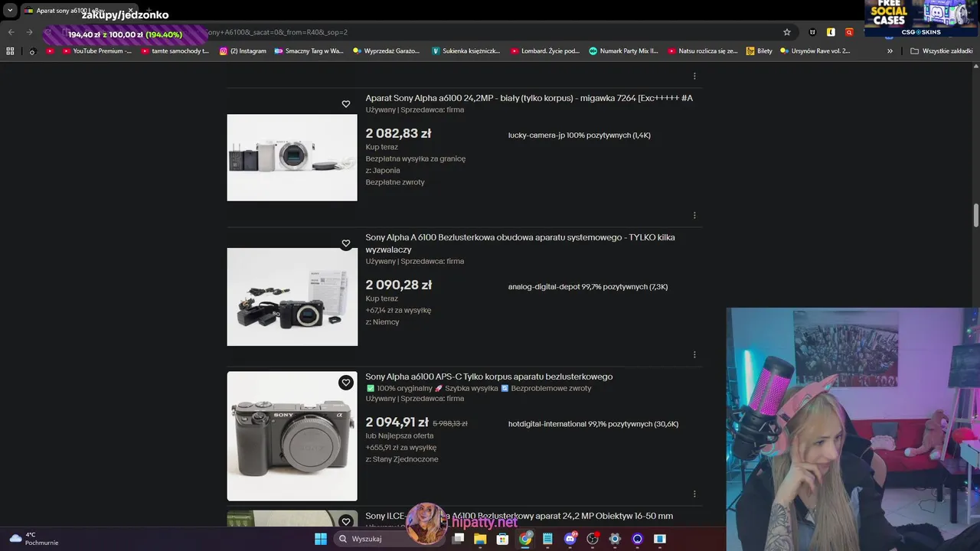Image resolution: width=980 pixels, height=551 pixels.
Task: Open more options menu for Bezlusterkowa obudowa listing
Action: (x=694, y=354)
